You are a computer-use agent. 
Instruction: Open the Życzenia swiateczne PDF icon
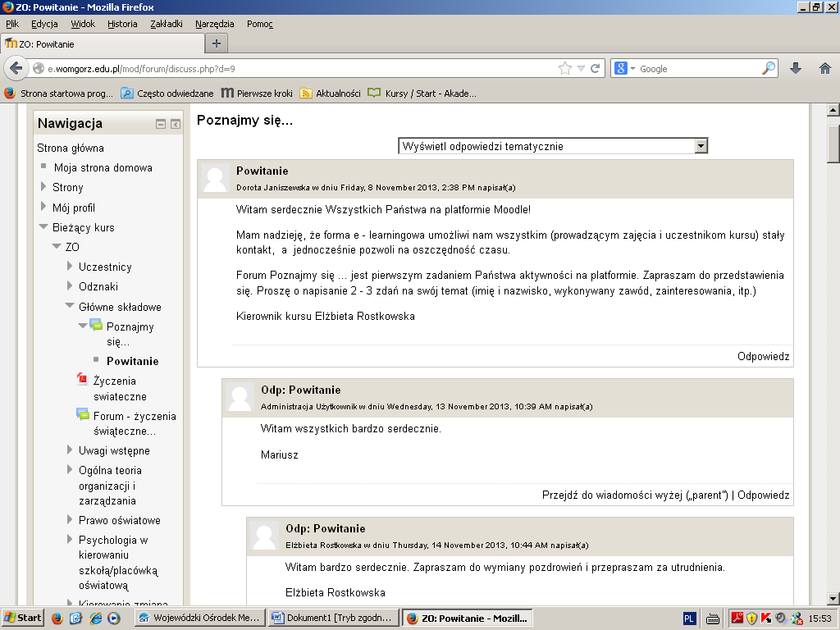coord(82,379)
